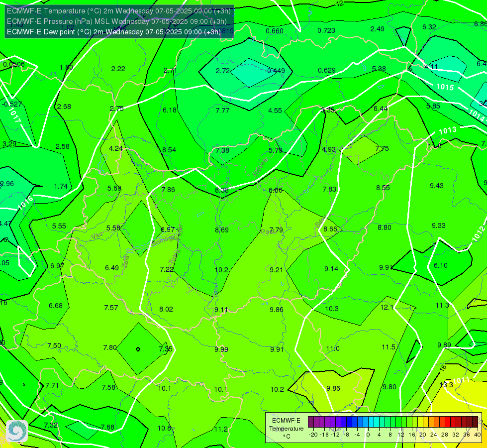Click the 11.2 value at the bottom
The width and height of the screenshot is (487, 448).
pos(221,429)
